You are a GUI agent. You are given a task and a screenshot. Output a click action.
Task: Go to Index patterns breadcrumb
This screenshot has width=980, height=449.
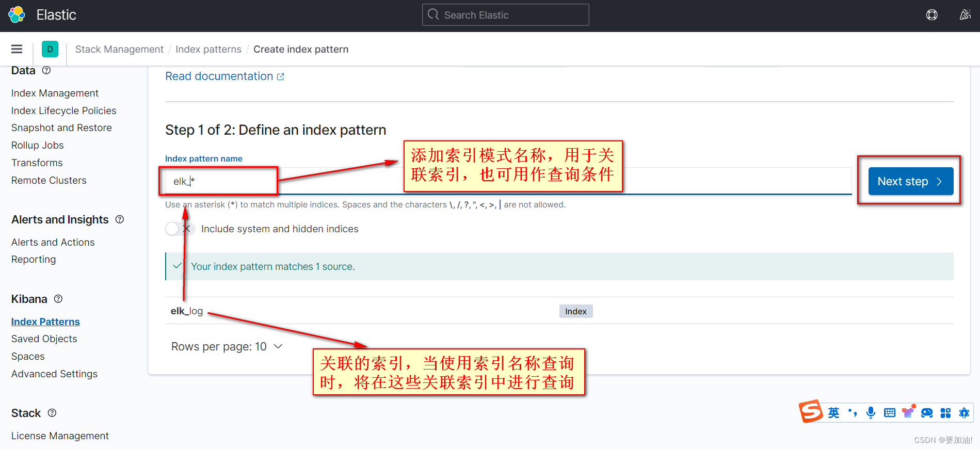[x=208, y=49]
